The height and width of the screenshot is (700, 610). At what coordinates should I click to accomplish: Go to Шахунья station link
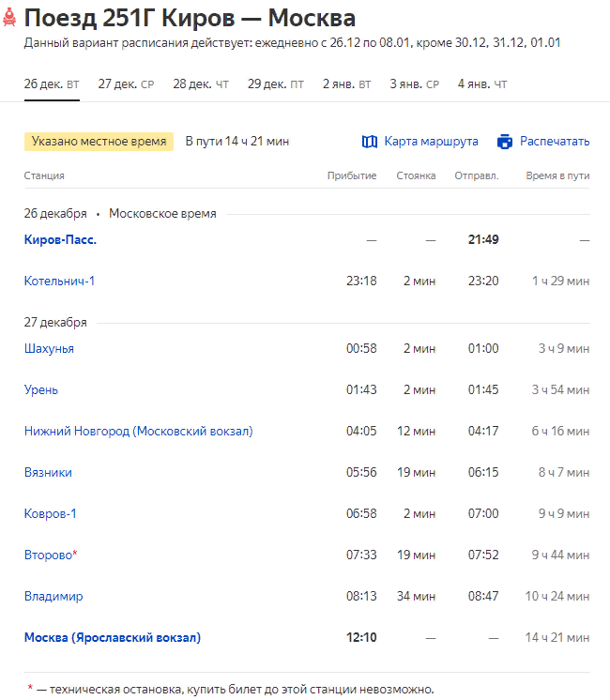pyautogui.click(x=49, y=348)
